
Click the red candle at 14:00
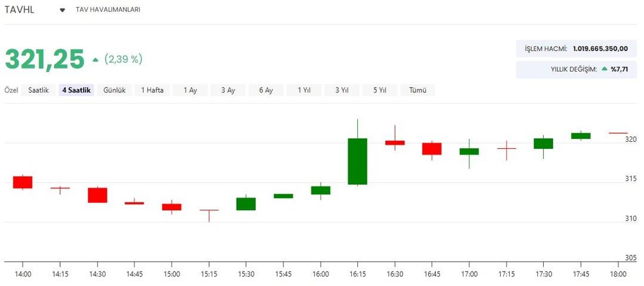[23, 182]
